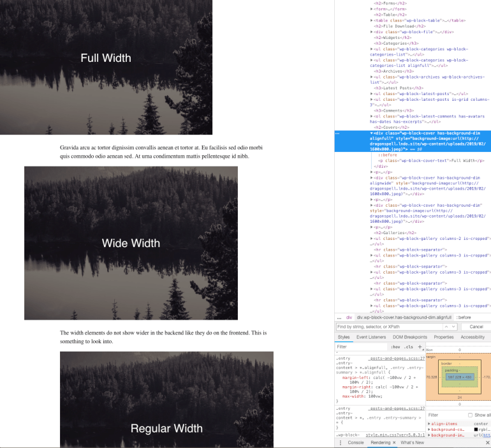
Task: Select the h2 Galleries node
Action: [395, 233]
